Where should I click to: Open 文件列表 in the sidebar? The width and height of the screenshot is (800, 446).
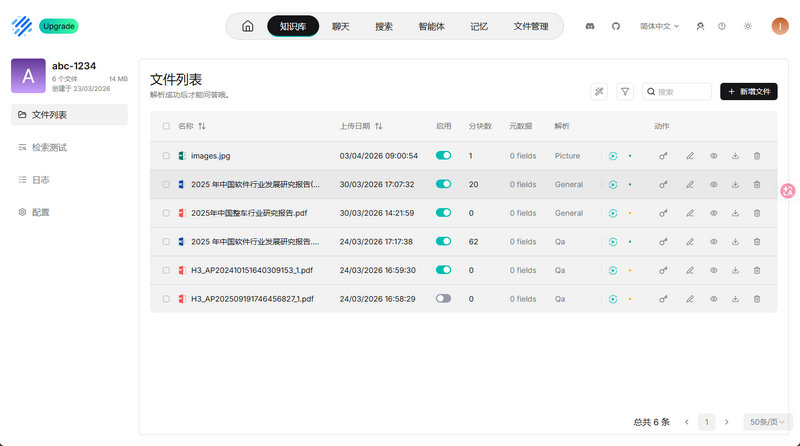69,115
